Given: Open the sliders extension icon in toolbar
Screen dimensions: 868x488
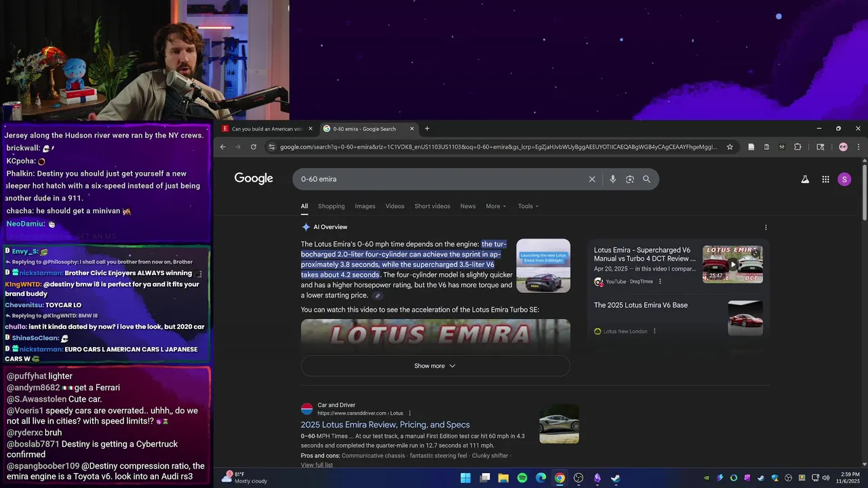Looking at the screenshot, I should click(782, 146).
